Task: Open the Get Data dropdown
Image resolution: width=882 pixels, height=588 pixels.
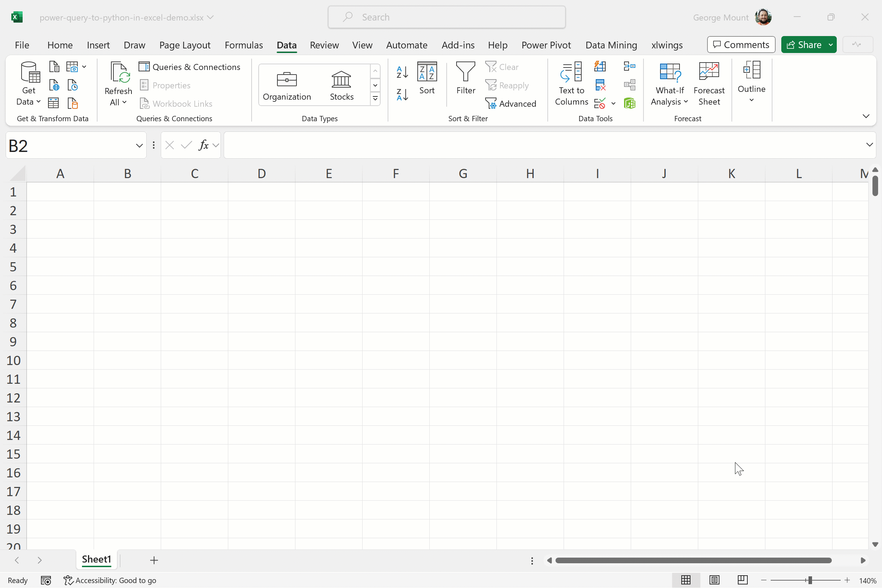Action: click(29, 101)
